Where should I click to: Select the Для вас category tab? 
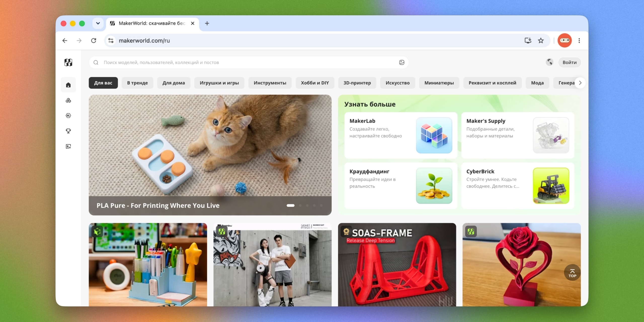click(x=103, y=83)
